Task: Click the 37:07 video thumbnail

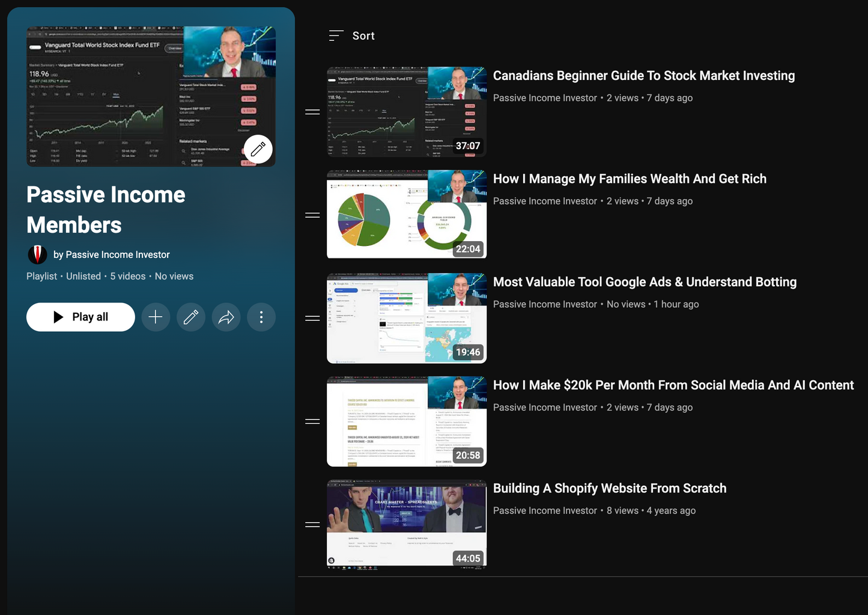Action: coord(407,112)
